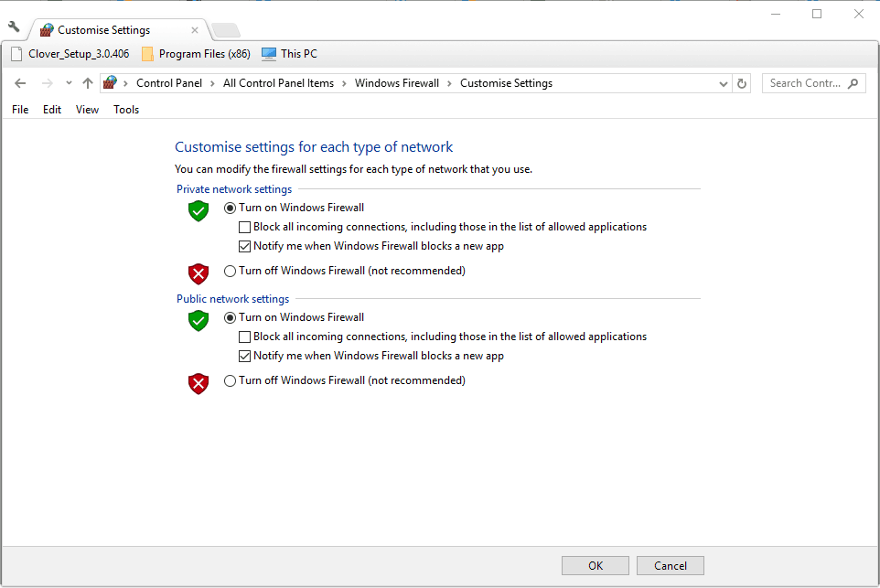Click the up arrow to go to parent folder
Screen dimensions: 880x588
pos(87,82)
